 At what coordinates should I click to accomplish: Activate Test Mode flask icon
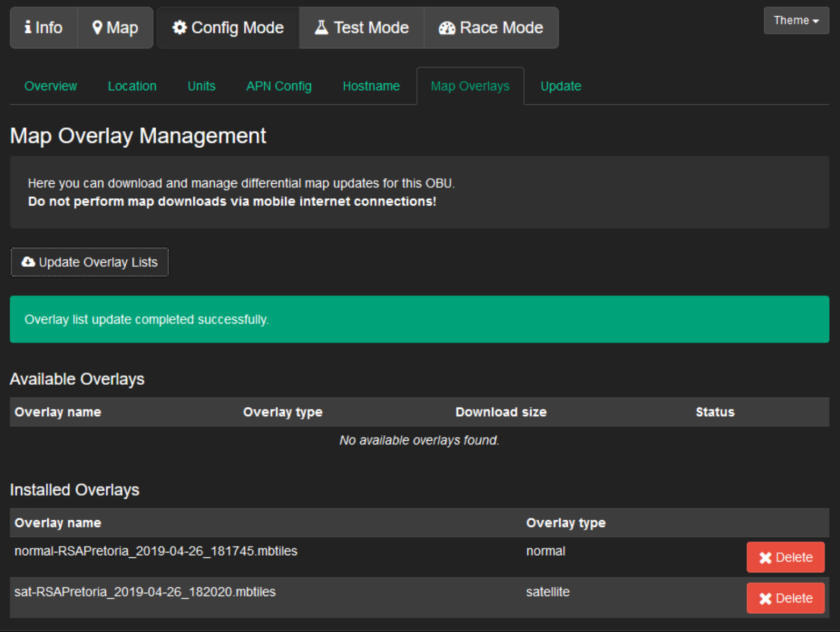321,27
